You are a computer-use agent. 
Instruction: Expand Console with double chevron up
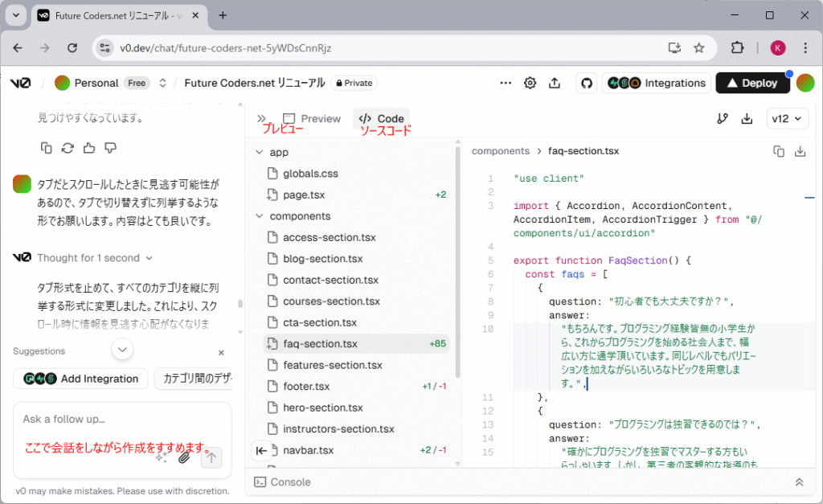tap(799, 482)
